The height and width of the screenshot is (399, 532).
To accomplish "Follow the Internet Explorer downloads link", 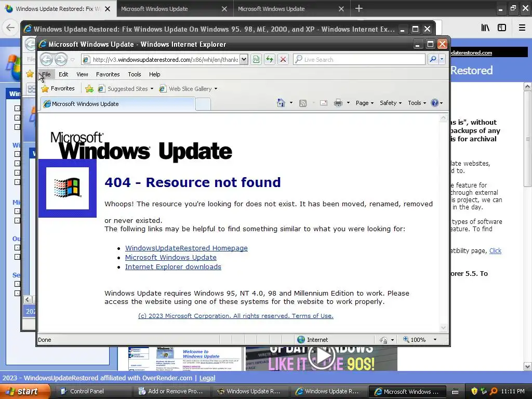I will pos(173,267).
